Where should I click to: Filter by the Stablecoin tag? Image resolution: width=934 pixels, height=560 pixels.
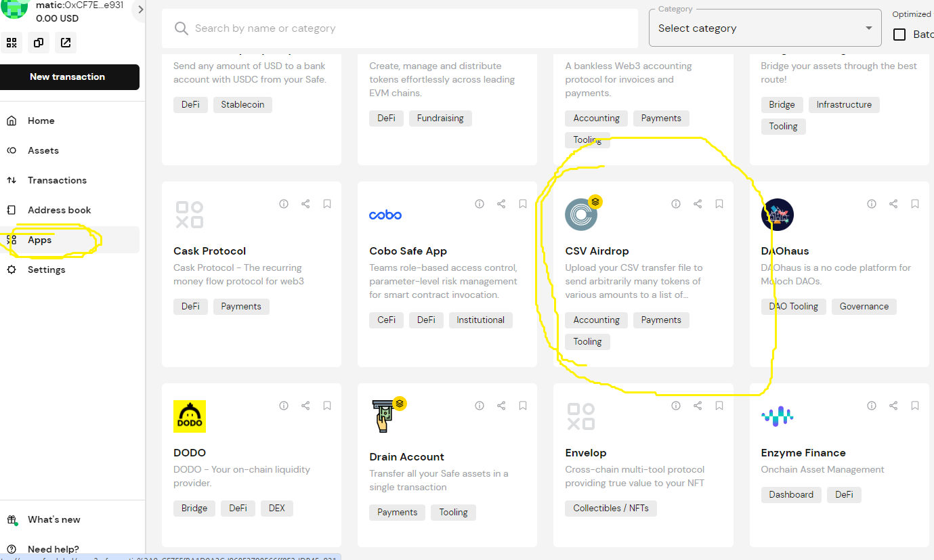(x=243, y=105)
